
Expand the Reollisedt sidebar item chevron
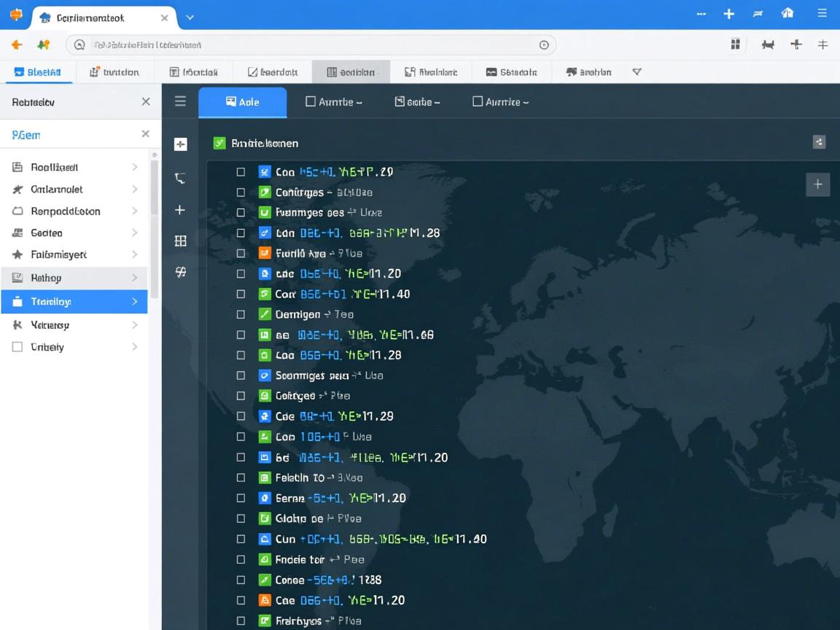(x=135, y=167)
